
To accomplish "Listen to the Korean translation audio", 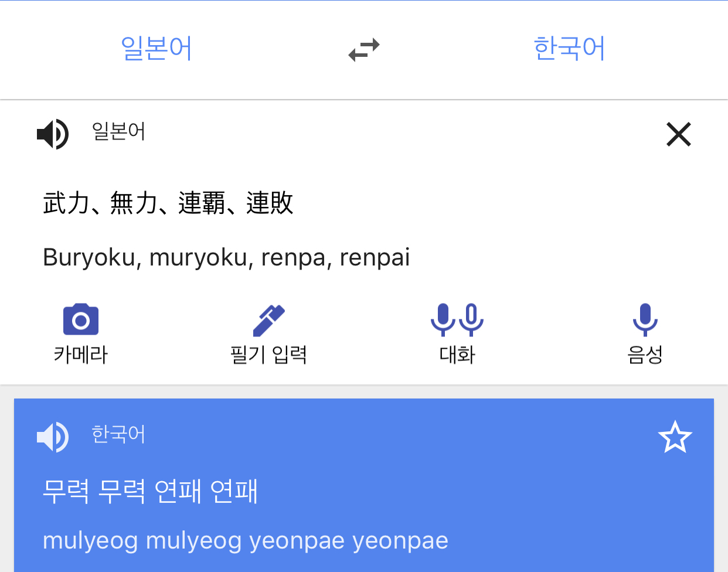I will coord(53,437).
